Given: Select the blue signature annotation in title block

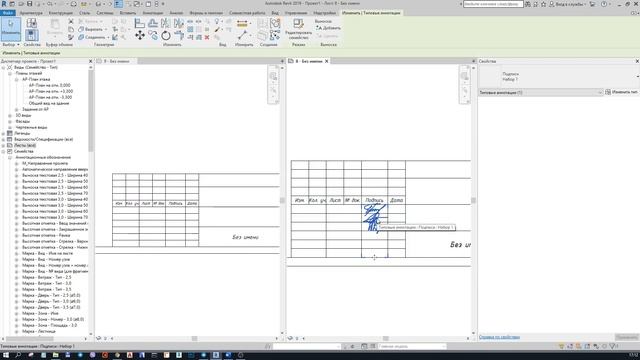Looking at the screenshot, I should 374,218.
